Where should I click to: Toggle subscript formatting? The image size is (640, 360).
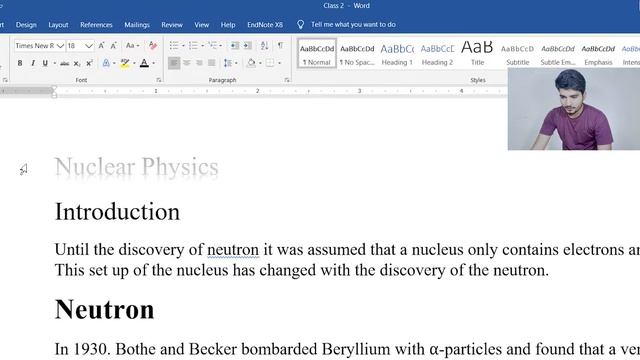77,63
